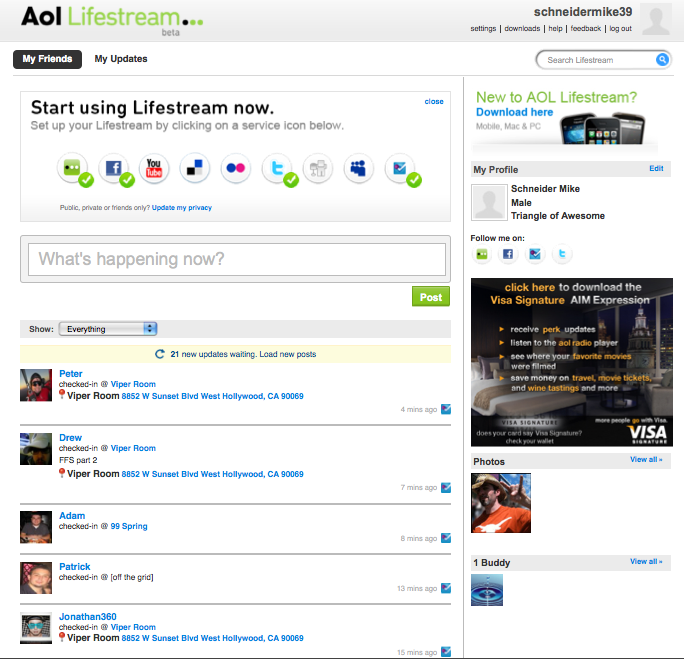Connect the Flickr service icon
The image size is (684, 659).
(x=236, y=168)
